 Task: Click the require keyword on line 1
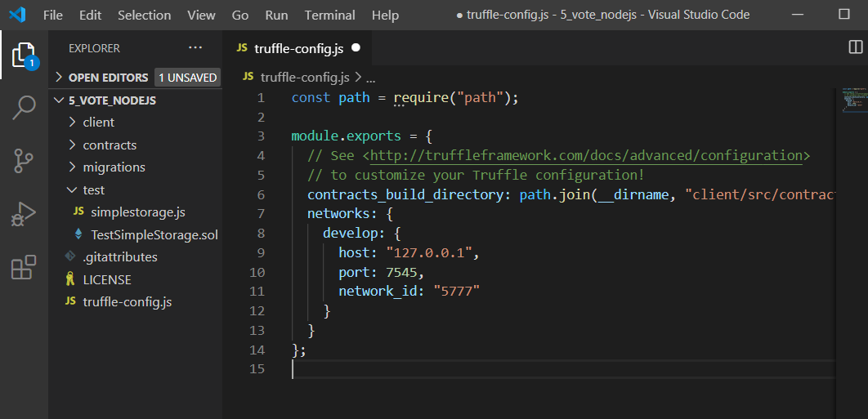pos(420,98)
